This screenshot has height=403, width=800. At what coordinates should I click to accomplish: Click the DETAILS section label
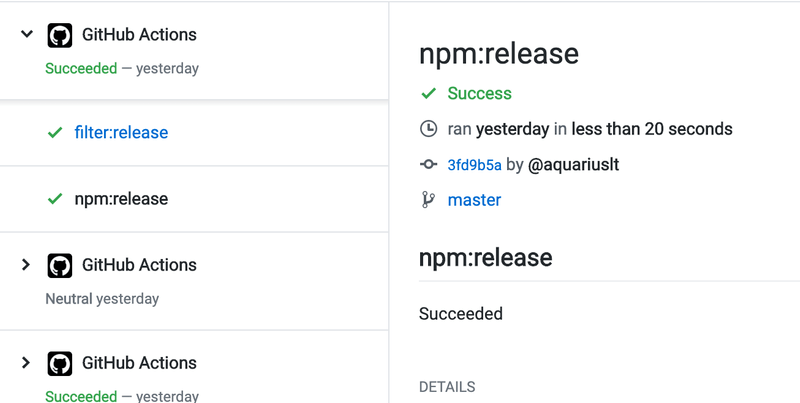click(x=447, y=387)
